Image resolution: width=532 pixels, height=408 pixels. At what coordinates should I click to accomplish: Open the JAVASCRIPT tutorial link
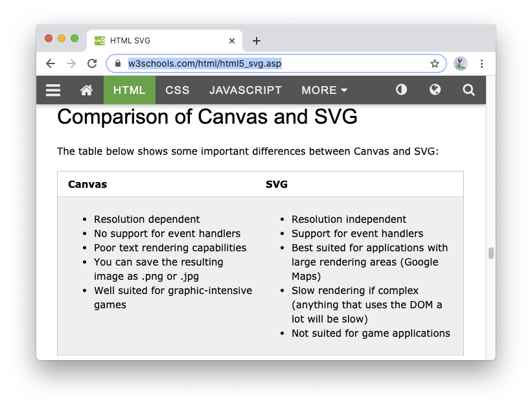pos(246,90)
